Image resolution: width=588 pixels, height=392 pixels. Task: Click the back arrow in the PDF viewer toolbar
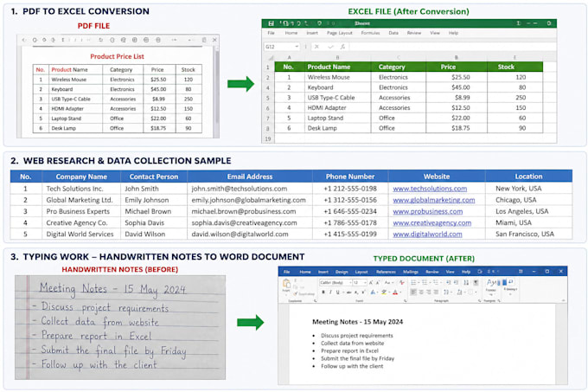[23, 40]
